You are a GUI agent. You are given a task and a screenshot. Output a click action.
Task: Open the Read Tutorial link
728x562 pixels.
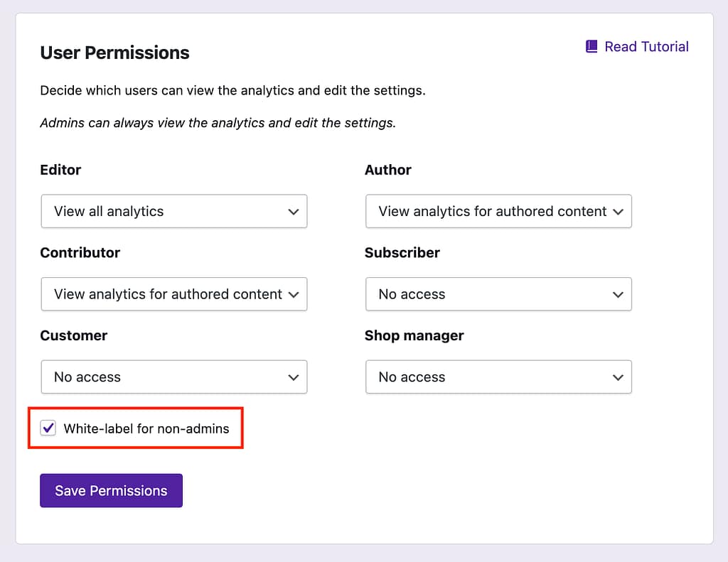[646, 47]
